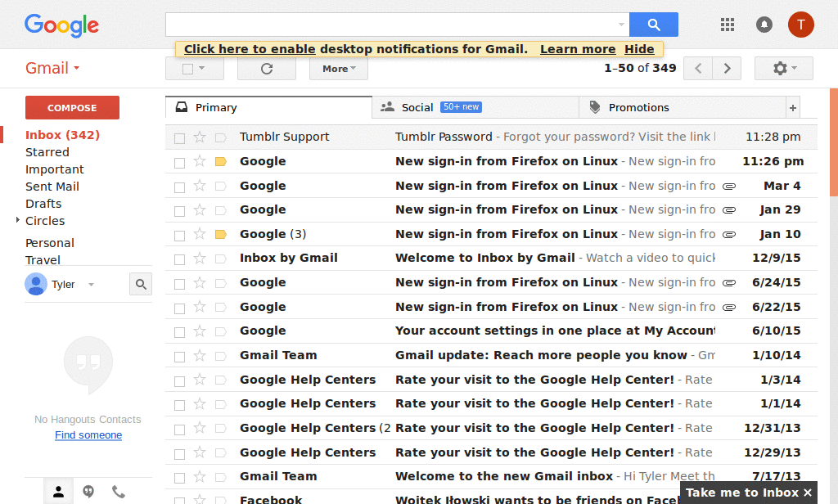Open Hangouts conversations tab
The width and height of the screenshot is (838, 504).
pos(88,492)
